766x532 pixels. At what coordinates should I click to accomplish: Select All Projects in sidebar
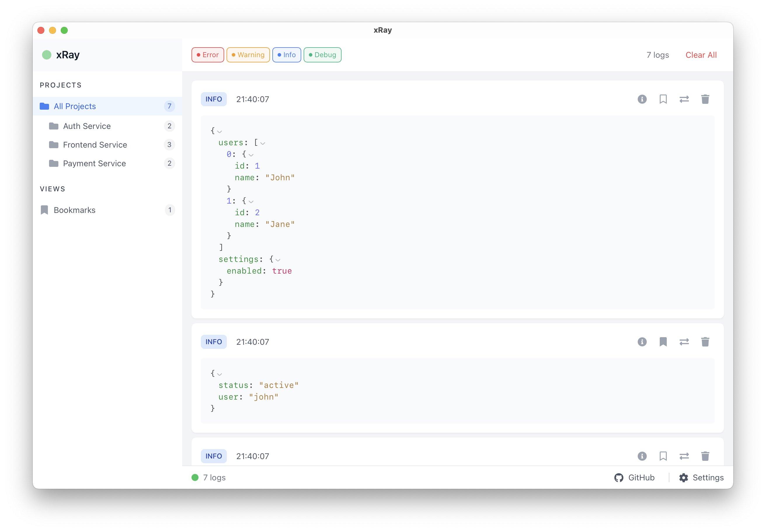(x=107, y=106)
